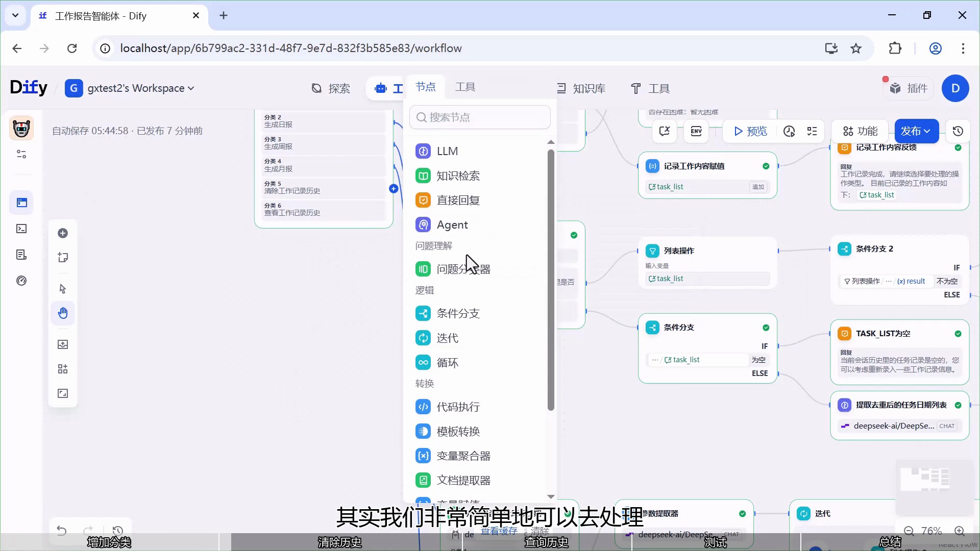Click the Dify logo
Viewport: 980px width, 551px height.
click(x=29, y=88)
